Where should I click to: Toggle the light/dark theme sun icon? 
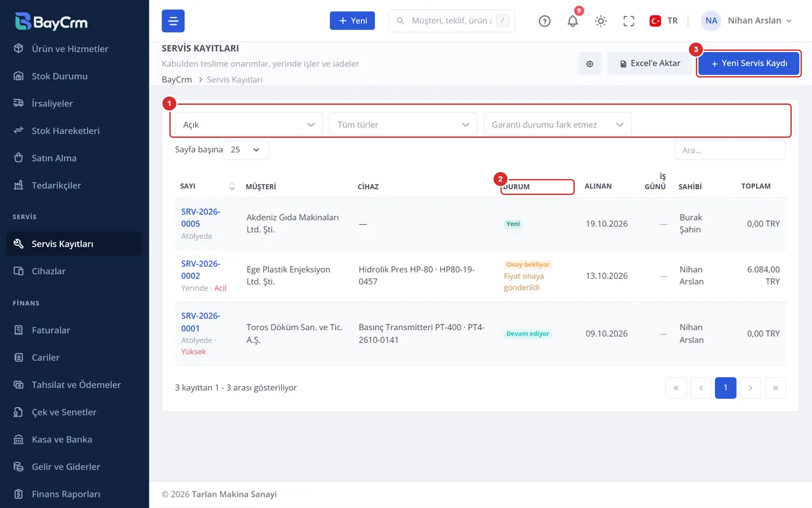tap(601, 21)
